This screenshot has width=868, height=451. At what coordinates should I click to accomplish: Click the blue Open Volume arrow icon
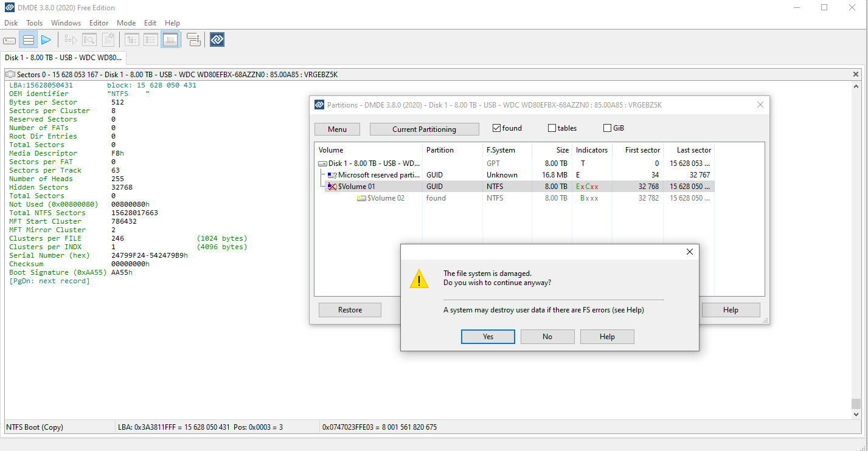click(46, 40)
